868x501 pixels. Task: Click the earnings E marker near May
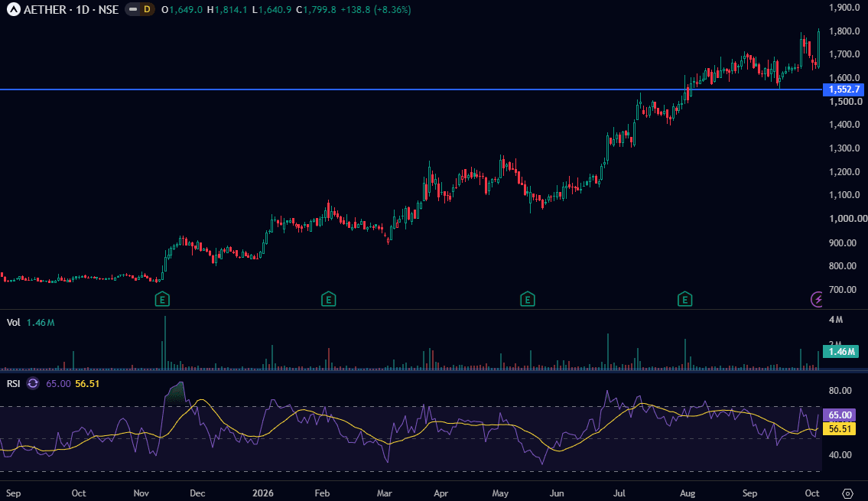coord(527,300)
